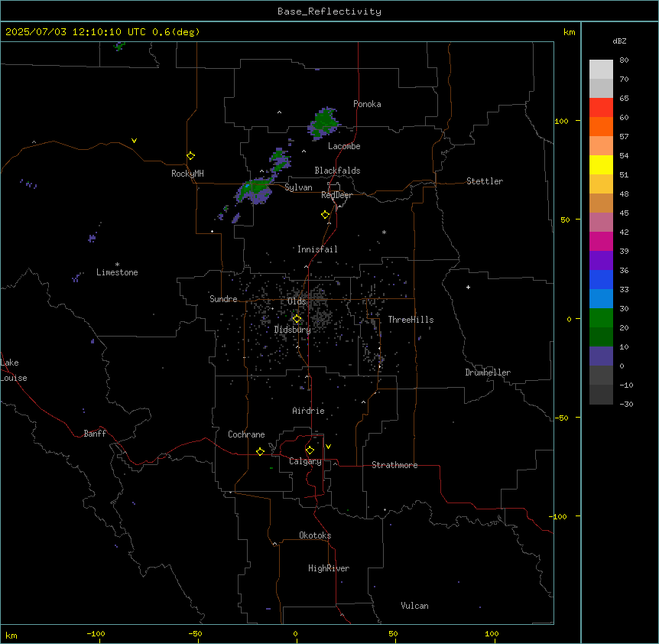Click the Drumheller label
Viewport: 659px width, 644px height.
(x=488, y=372)
